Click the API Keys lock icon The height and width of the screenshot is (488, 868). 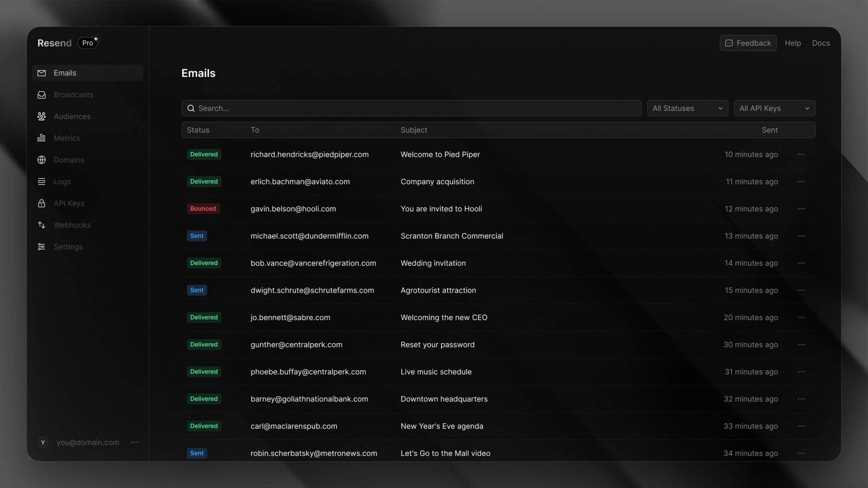pyautogui.click(x=41, y=203)
